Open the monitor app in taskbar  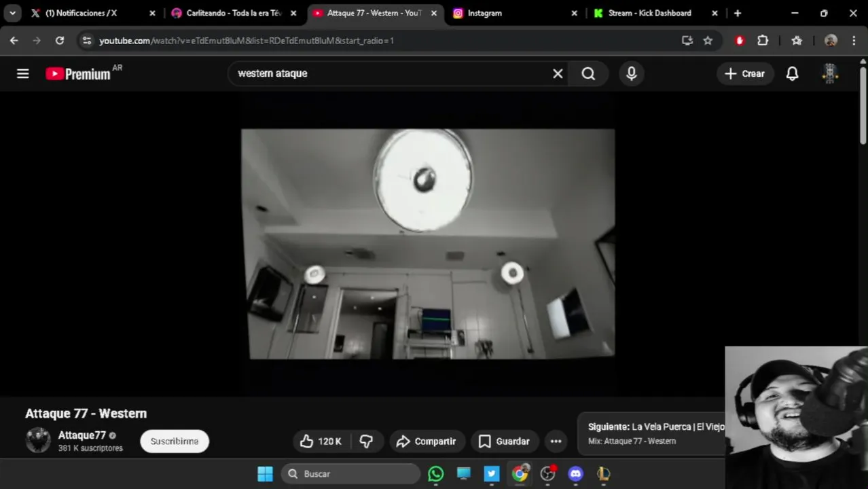464,474
